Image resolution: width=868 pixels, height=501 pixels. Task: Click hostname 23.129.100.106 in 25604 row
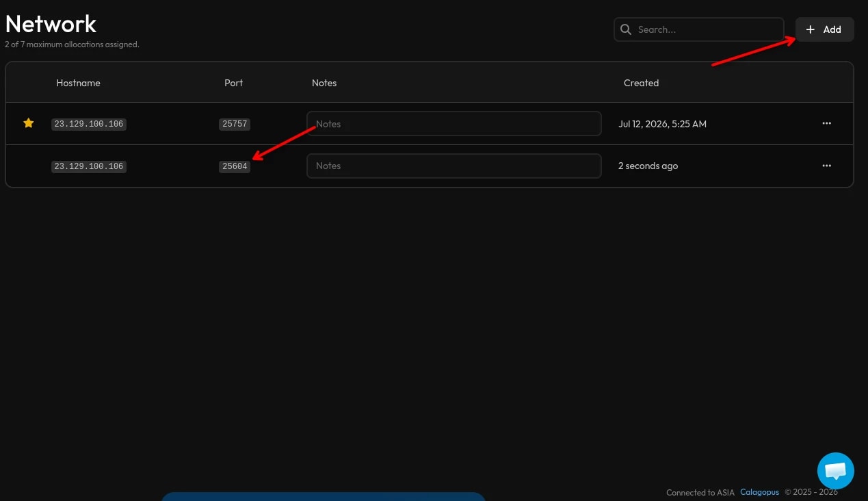coord(89,166)
